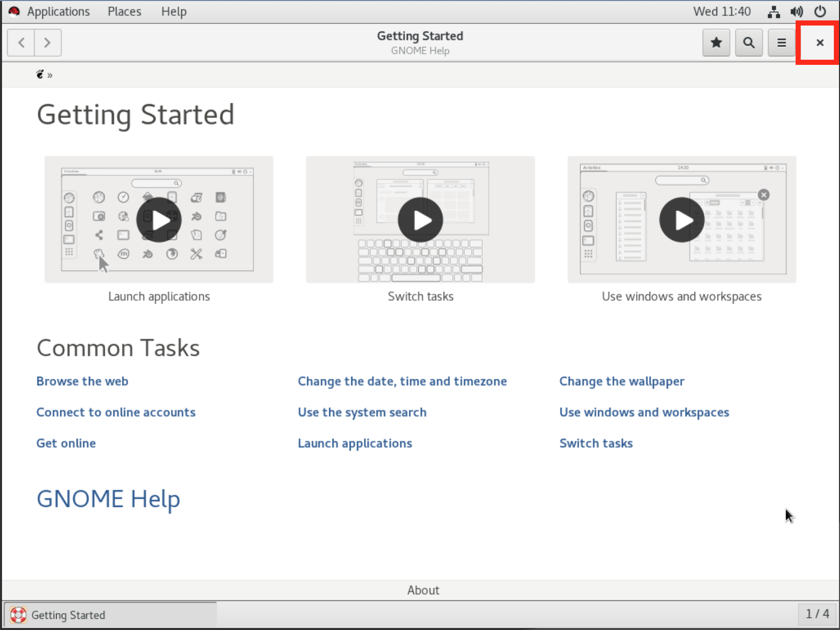Click the volume speaker icon
This screenshot has height=630, width=840.
click(796, 12)
